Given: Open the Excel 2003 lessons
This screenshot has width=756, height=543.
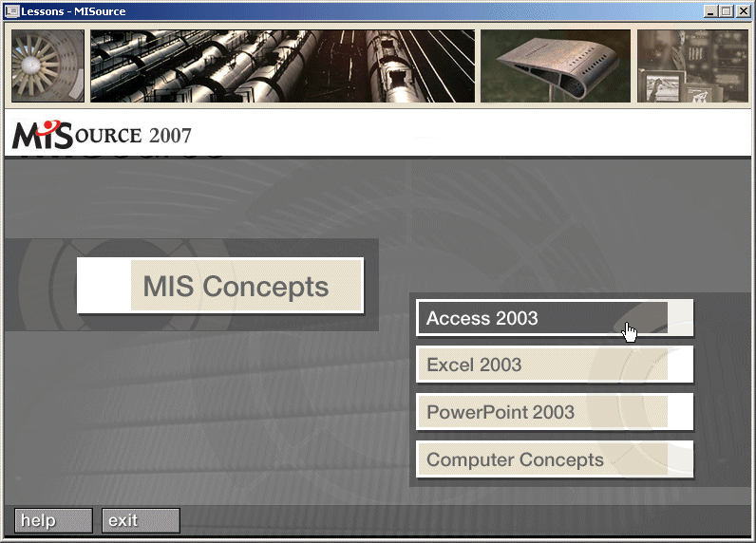Looking at the screenshot, I should tap(555, 365).
